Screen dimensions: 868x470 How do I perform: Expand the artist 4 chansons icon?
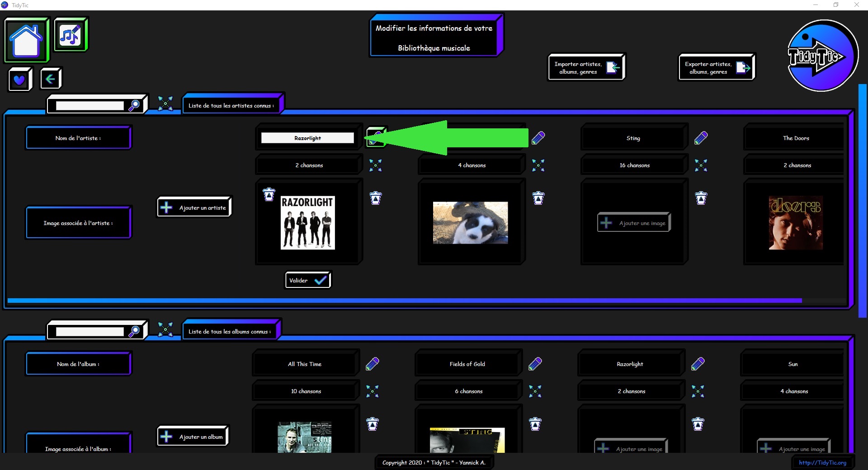538,165
